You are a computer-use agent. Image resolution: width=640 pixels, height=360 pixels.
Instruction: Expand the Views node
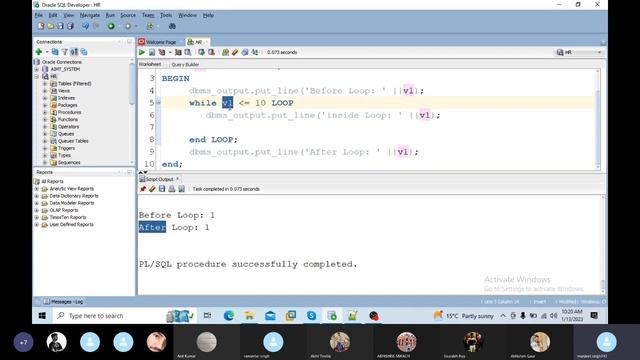45,91
